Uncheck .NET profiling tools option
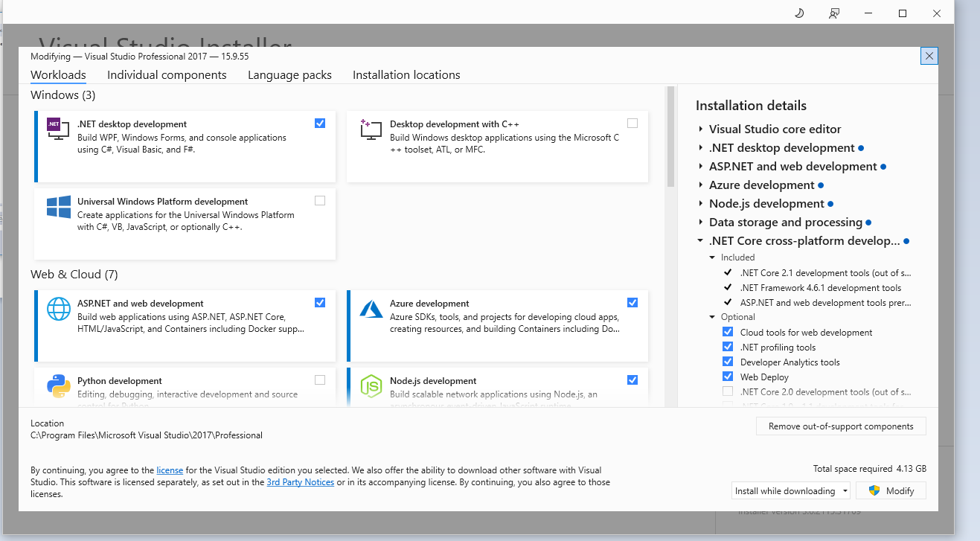This screenshot has height=541, width=980. click(x=728, y=347)
